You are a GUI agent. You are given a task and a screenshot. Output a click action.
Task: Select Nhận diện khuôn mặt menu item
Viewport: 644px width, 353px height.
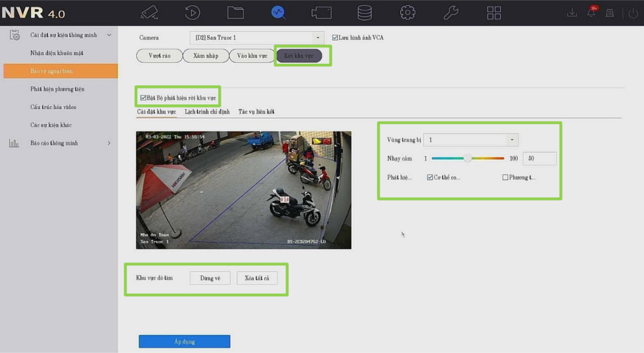tap(57, 53)
